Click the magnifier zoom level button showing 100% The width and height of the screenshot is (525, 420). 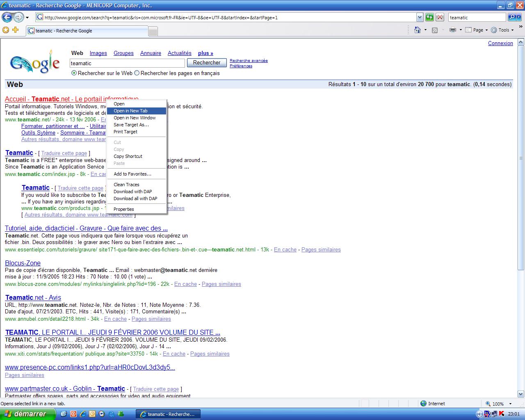click(x=495, y=404)
